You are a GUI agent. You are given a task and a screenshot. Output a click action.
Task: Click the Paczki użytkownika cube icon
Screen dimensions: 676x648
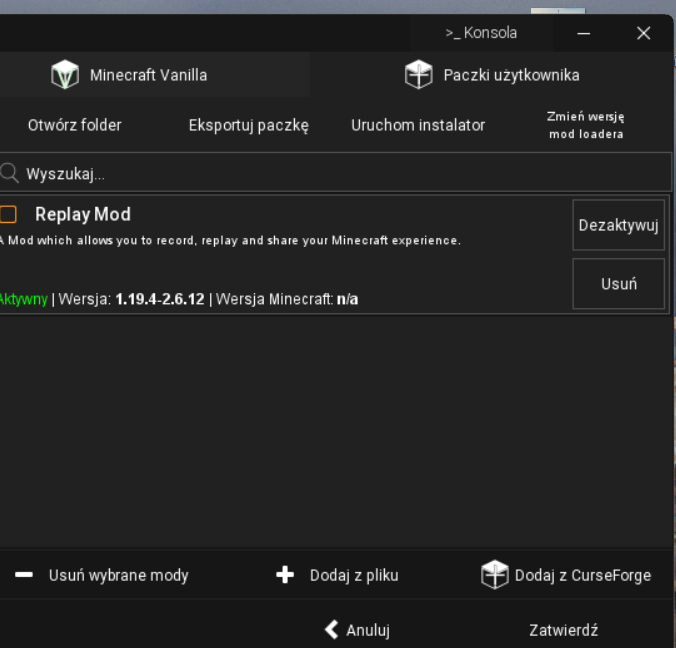pos(418,75)
